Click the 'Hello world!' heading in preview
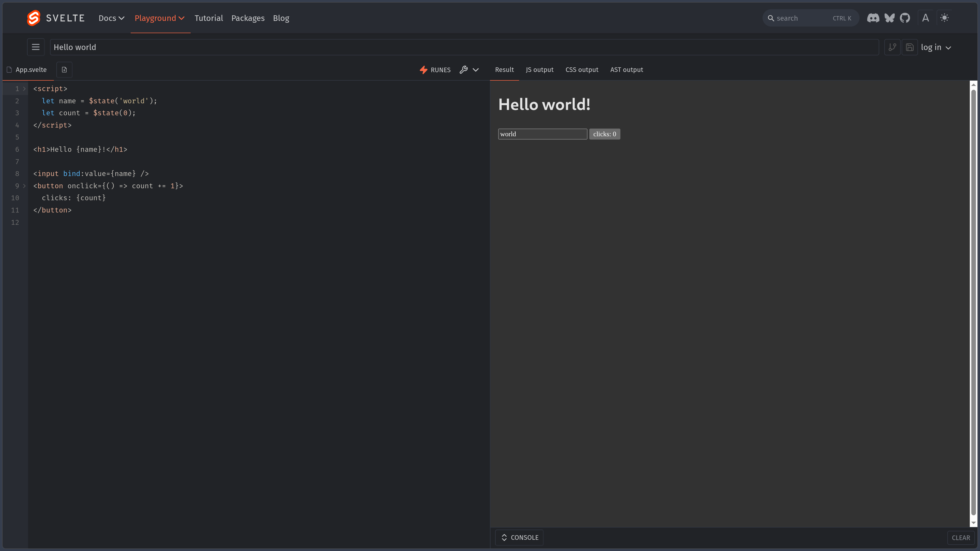980x551 pixels. [544, 105]
